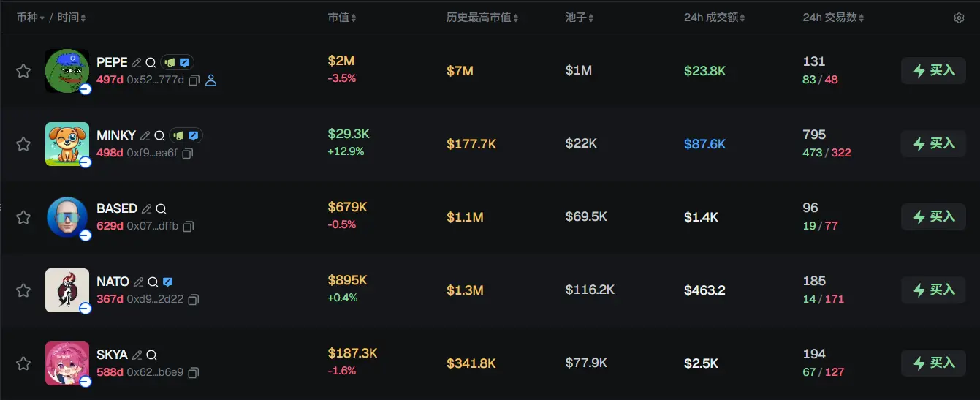Add BASED to favorites with star
This screenshot has height=400, width=980.
coord(23,217)
